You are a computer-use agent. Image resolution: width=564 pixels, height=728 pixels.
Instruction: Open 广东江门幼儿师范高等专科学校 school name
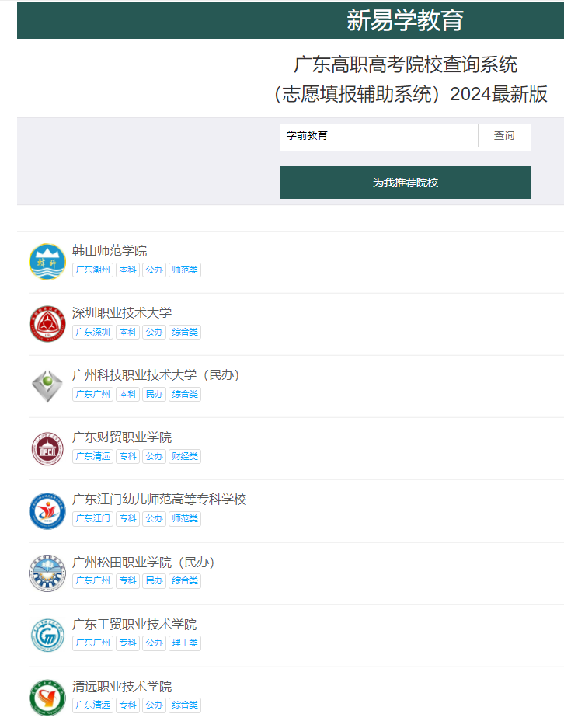pos(159,500)
